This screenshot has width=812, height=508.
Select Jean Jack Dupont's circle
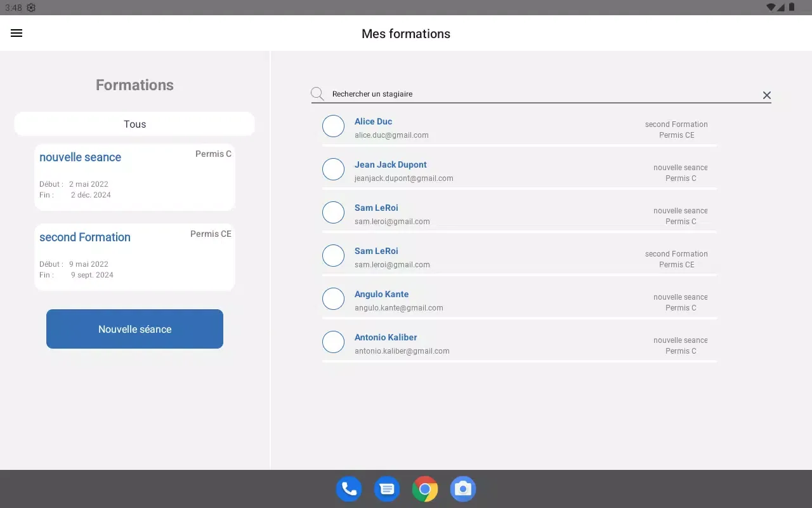click(x=333, y=170)
